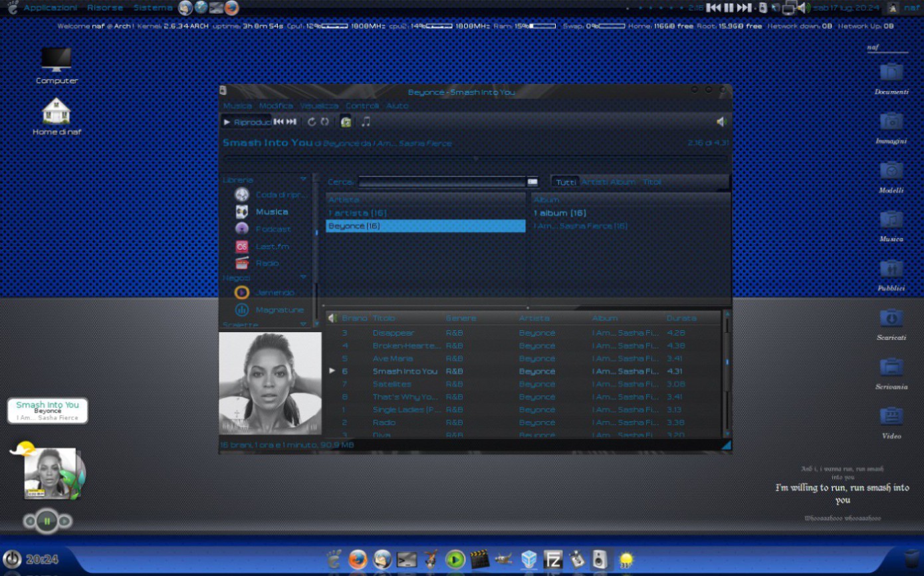Sort tracks by track-list Album column header
The image size is (924, 576).
(626, 318)
